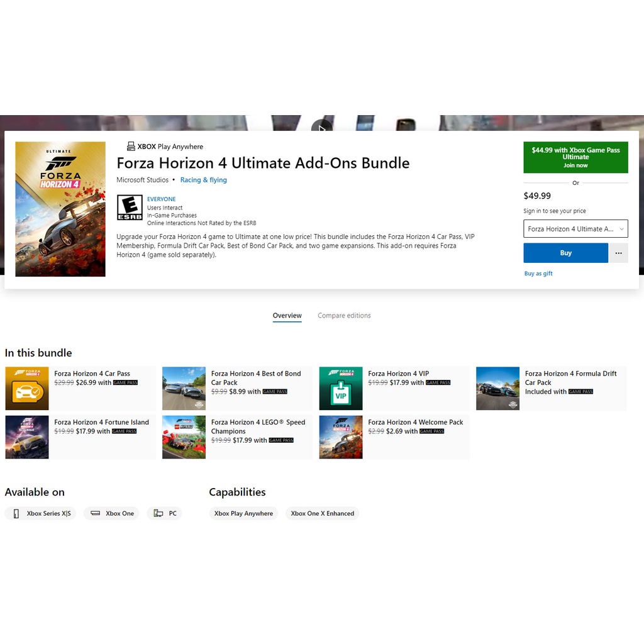Viewport: 644px width, 644px height.
Task: Click the '$26.99 with' Car Pass price
Action: click(x=94, y=382)
